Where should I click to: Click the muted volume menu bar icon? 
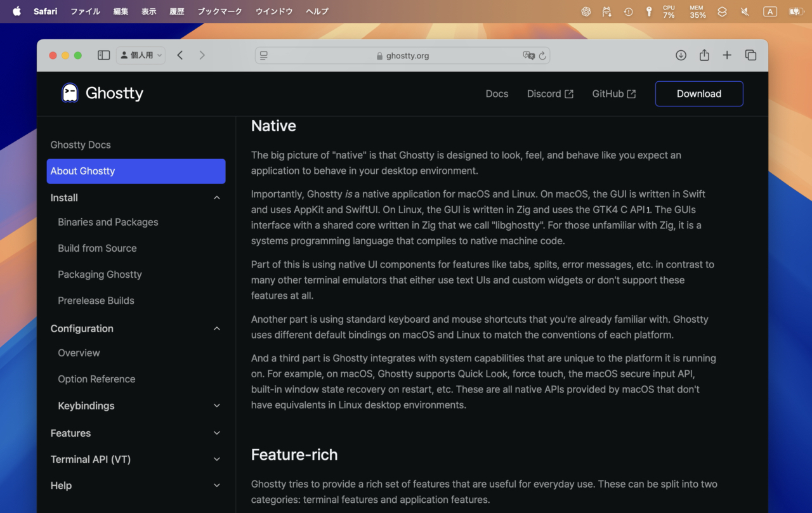(745, 11)
